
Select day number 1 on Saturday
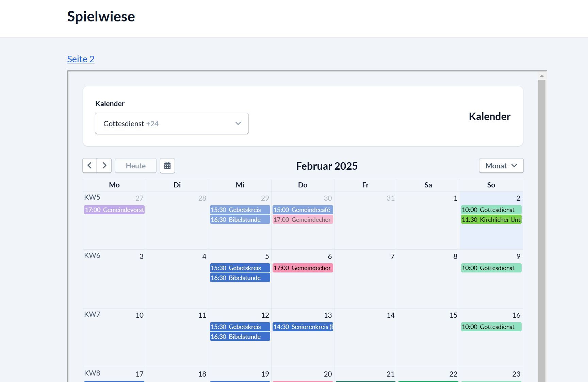(x=455, y=198)
